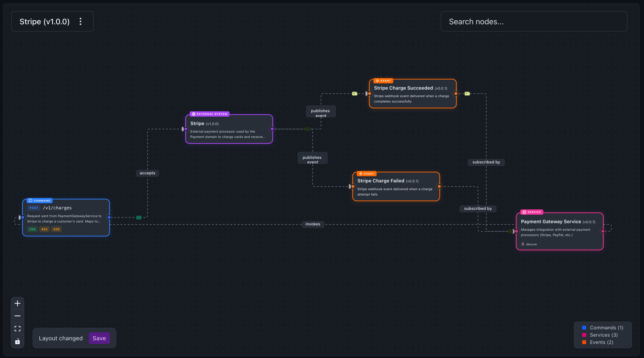Viewport: 644px width, 358px height.
Task: Click the invokes edge label
Action: (x=313, y=224)
